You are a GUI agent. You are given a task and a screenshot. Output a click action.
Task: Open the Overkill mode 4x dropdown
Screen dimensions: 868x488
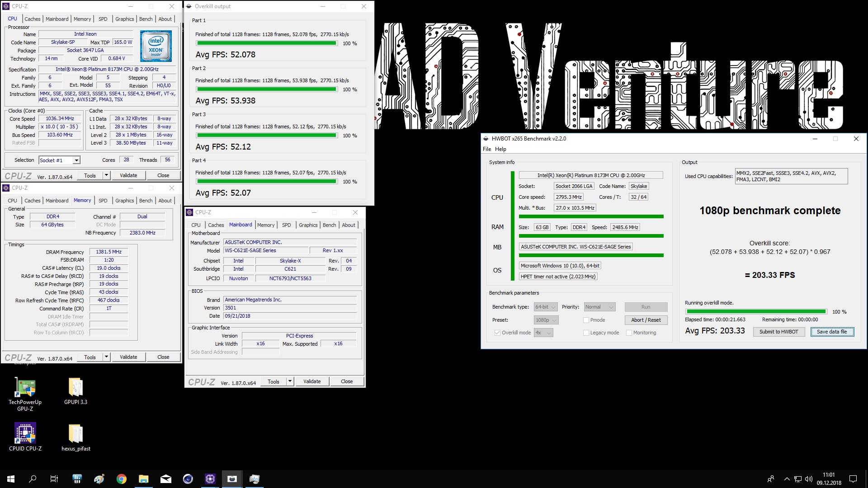point(543,333)
